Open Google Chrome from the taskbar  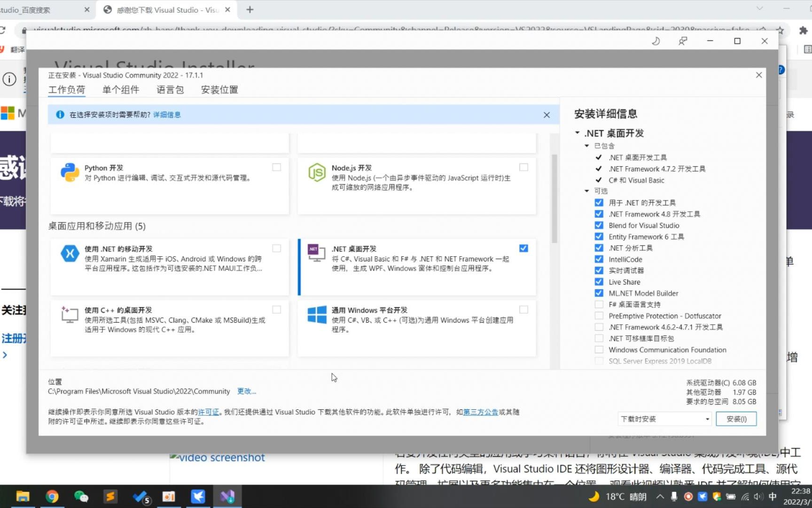point(52,497)
